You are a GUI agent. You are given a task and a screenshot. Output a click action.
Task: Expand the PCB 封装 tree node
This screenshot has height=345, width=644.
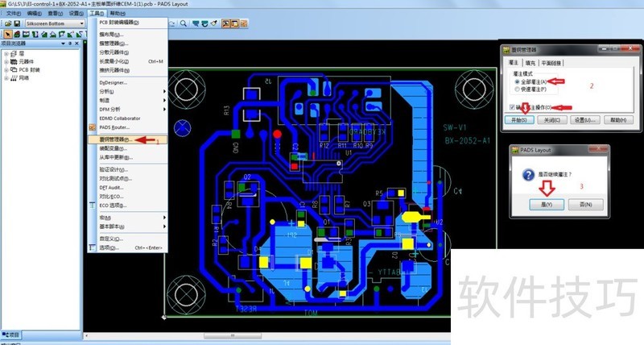6,70
